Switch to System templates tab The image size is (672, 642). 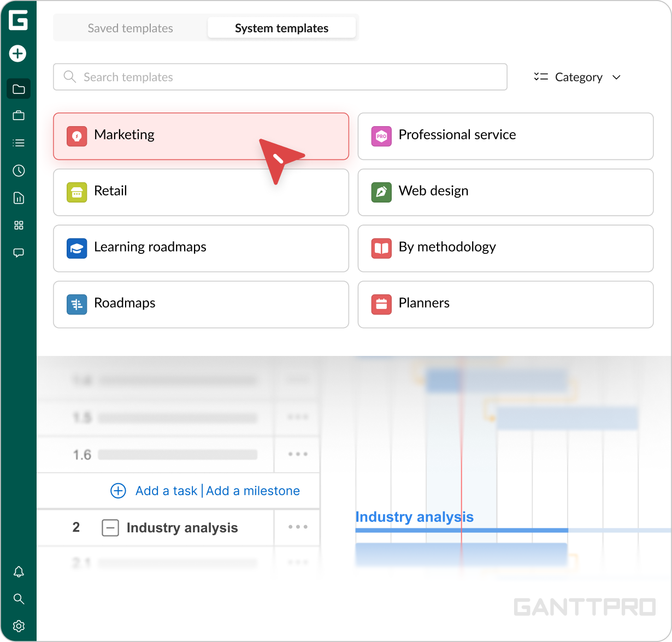tap(281, 28)
